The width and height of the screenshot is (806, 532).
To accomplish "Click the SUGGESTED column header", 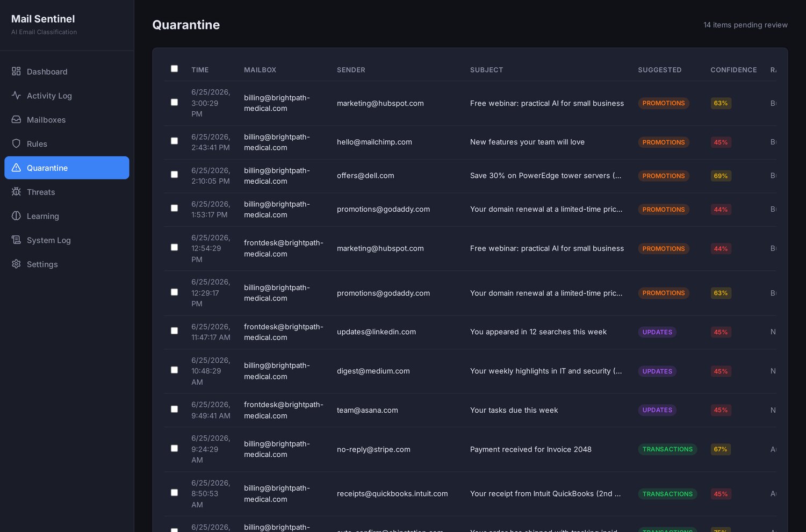I will [x=659, y=70].
